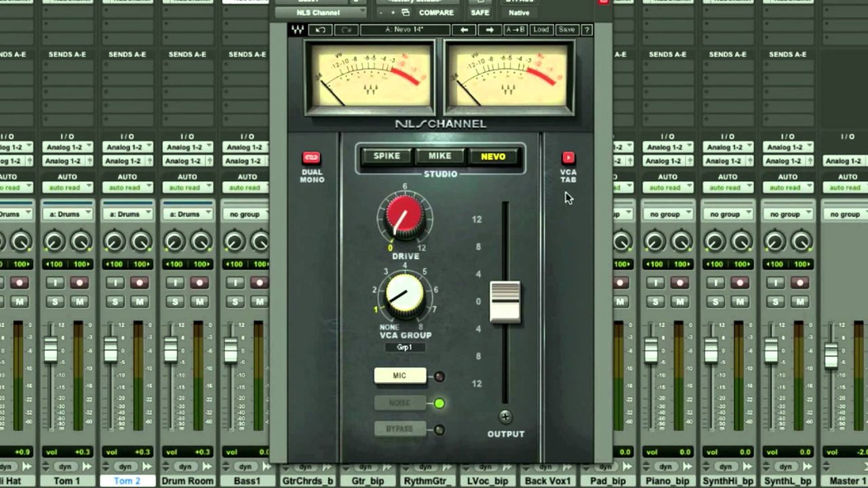Select the SPIKE console model tab
Viewport: 868px width, 488px height.
387,156
